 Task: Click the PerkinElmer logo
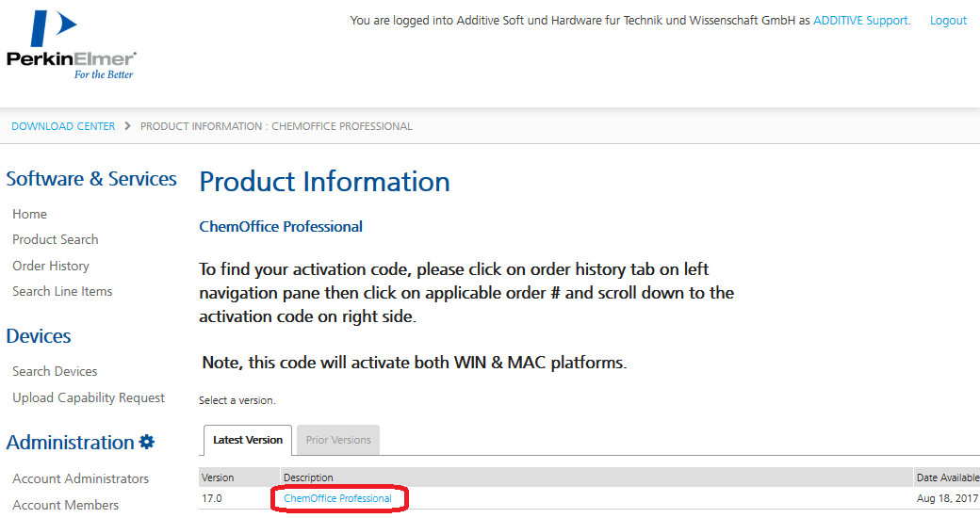pyautogui.click(x=72, y=45)
